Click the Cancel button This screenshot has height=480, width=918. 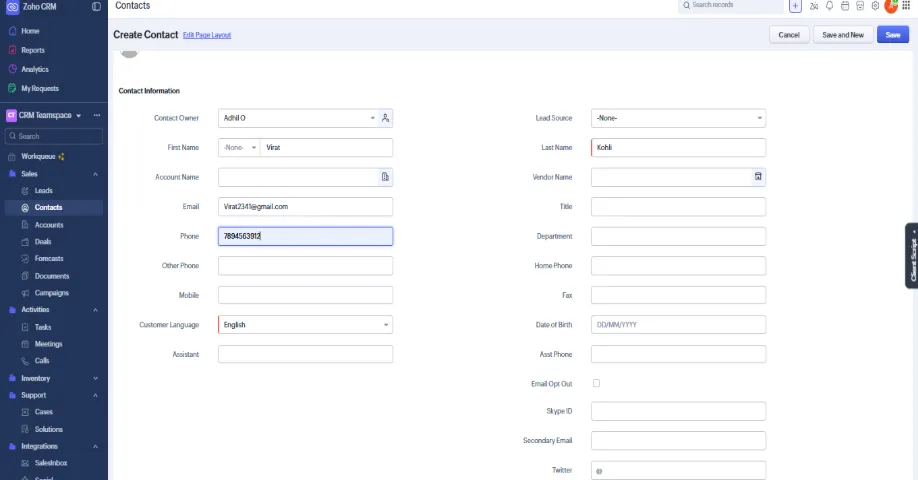coord(789,35)
